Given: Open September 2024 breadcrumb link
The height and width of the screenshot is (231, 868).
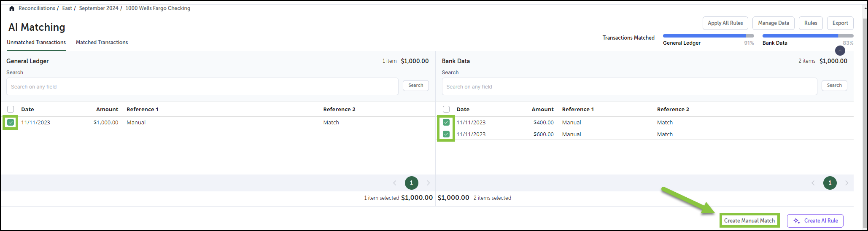Looking at the screenshot, I should pos(99,8).
